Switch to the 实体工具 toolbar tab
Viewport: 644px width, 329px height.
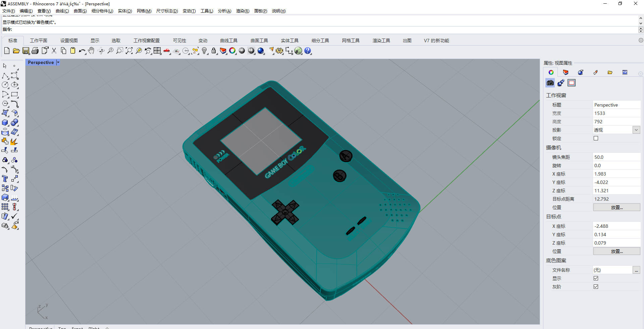[x=290, y=41]
